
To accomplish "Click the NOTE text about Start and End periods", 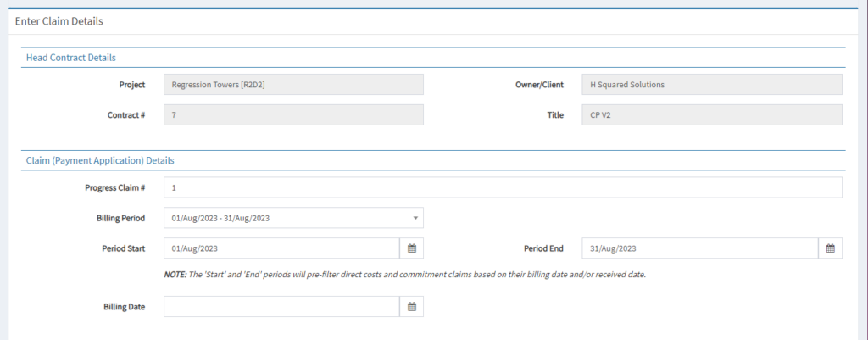I will (405, 275).
